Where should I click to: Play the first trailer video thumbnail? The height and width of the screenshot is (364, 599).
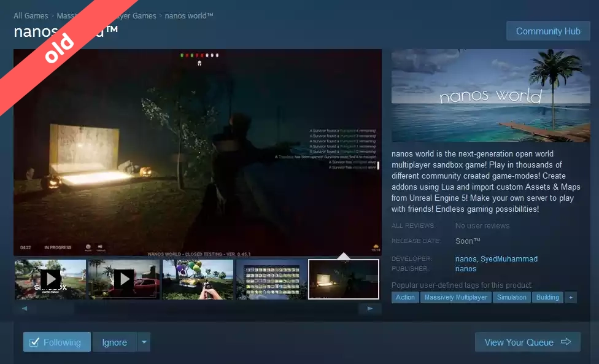tap(50, 279)
